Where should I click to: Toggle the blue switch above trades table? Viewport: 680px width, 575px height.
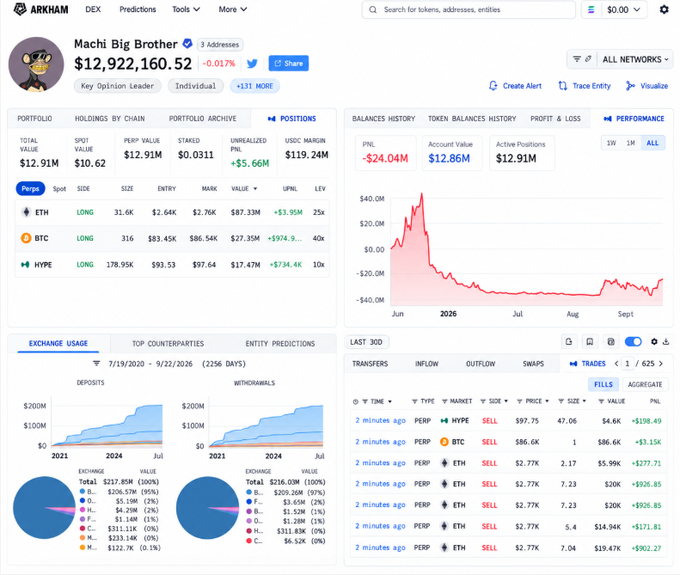tap(633, 342)
